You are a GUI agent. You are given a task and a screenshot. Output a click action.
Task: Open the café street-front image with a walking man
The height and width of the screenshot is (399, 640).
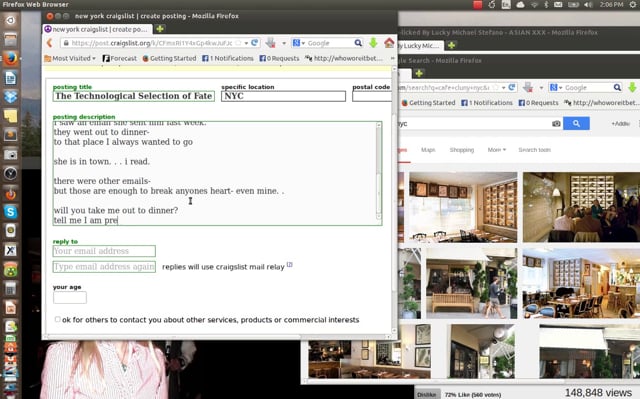(471, 283)
